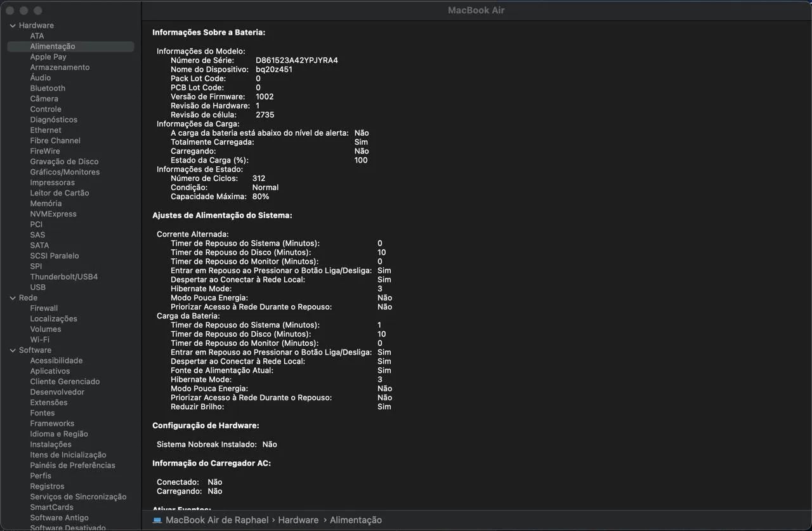Click the "Informações Sobre a Bateria:" heading
The image size is (812, 531).
(209, 32)
